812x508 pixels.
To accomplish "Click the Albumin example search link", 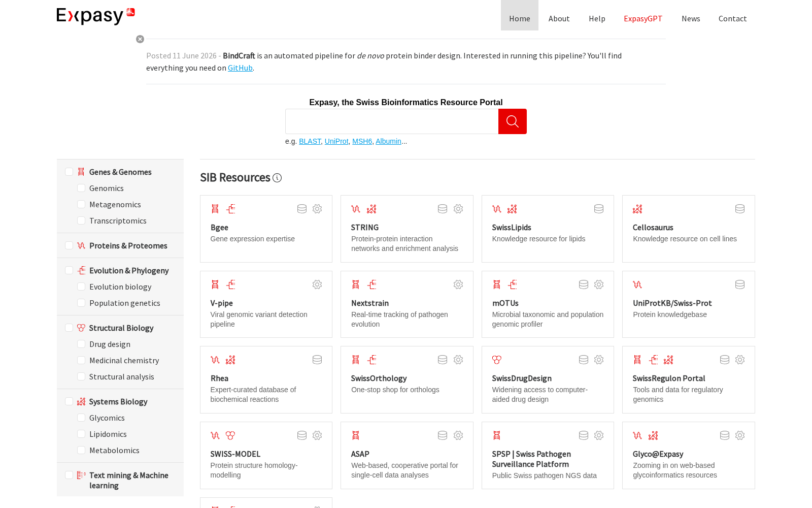I will click(388, 141).
